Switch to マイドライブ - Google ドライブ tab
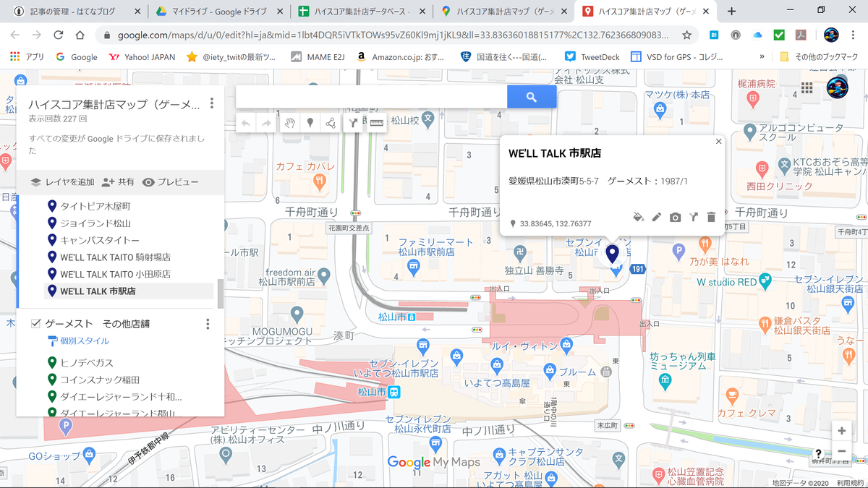Image resolution: width=868 pixels, height=488 pixels. 219,12
